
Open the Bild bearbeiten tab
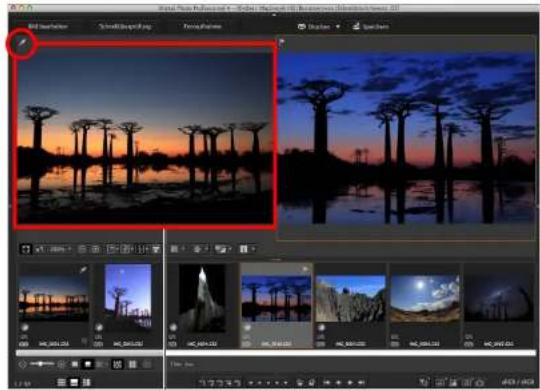tap(48, 26)
